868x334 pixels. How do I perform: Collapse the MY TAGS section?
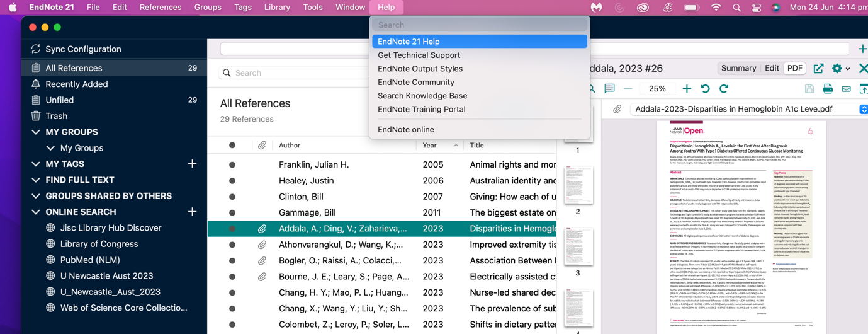point(36,164)
